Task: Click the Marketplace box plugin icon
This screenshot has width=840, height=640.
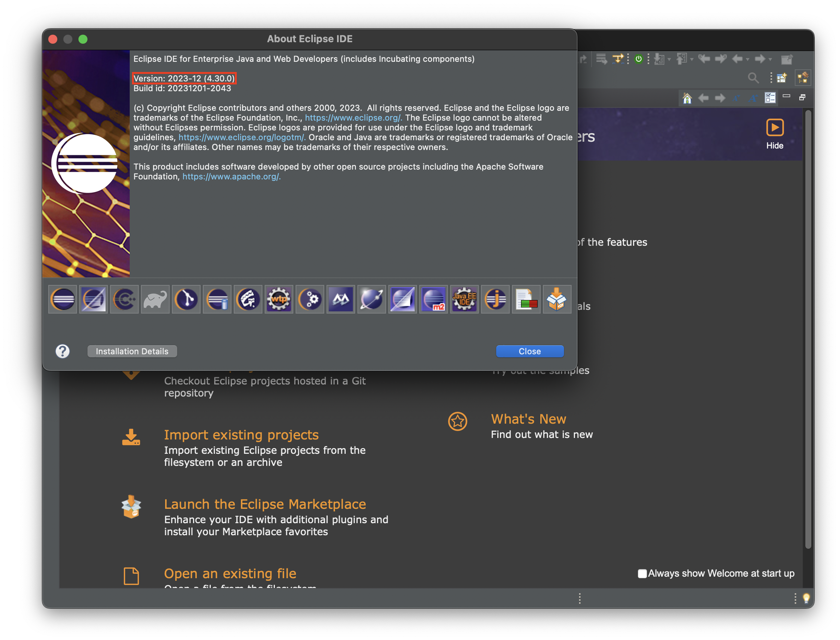Action: tap(556, 299)
